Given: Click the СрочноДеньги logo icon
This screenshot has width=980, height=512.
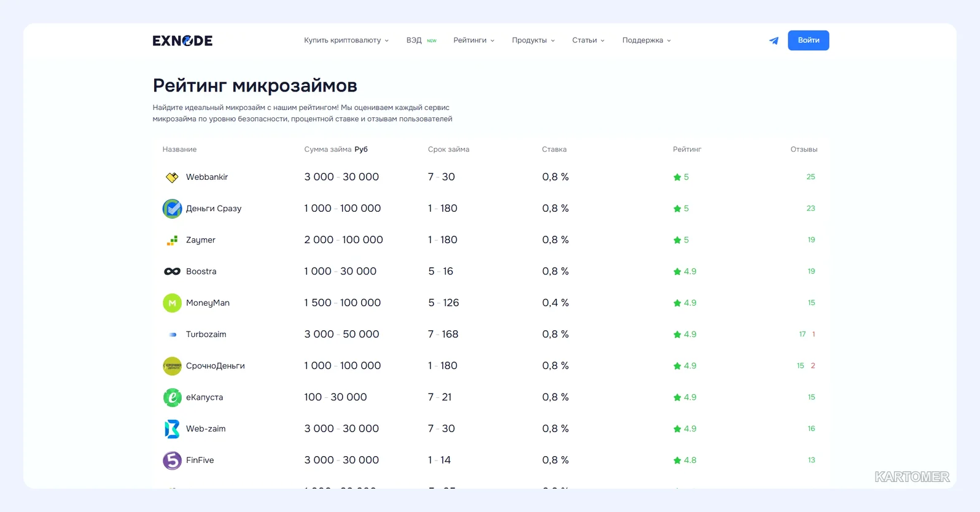Looking at the screenshot, I should (172, 366).
